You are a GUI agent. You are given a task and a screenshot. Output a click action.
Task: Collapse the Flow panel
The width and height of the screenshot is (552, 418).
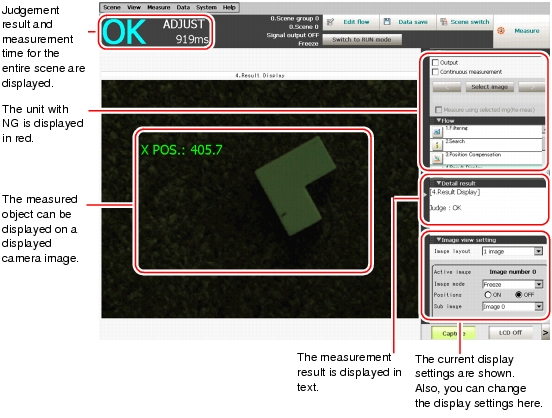tap(439, 120)
